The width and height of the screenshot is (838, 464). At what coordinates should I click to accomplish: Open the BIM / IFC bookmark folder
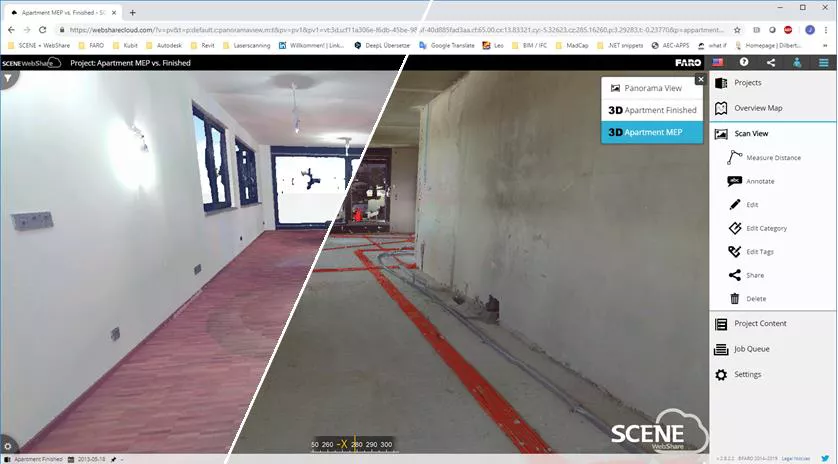[x=529, y=45]
